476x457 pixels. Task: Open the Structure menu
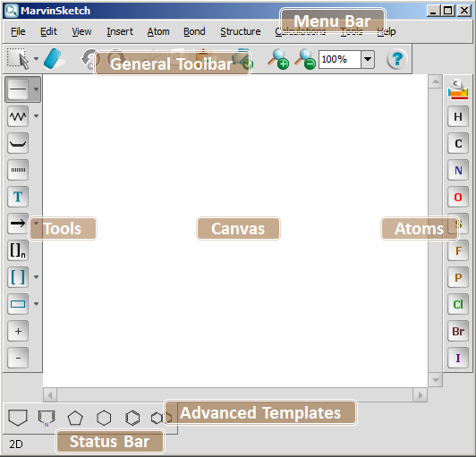tap(240, 31)
